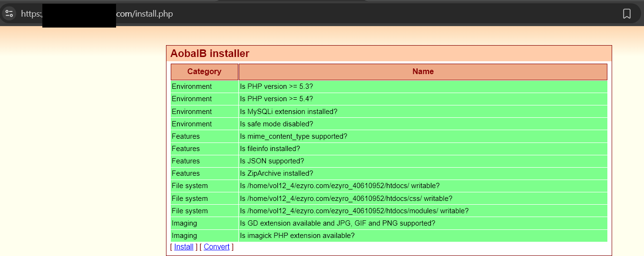The height and width of the screenshot is (256, 644).
Task: Click the Name column header
Action: point(423,72)
